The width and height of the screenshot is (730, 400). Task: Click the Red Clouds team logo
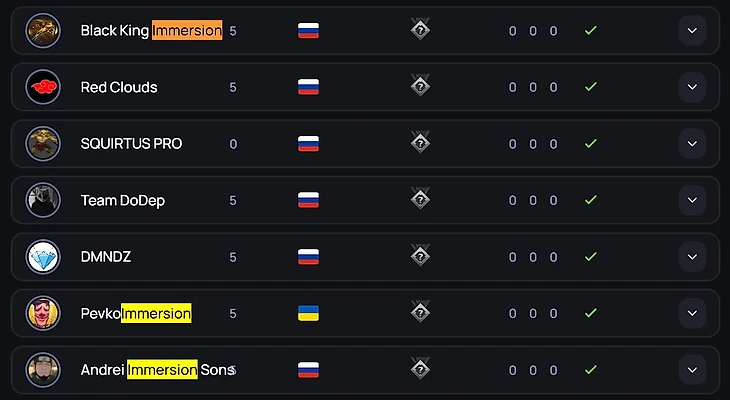click(43, 87)
